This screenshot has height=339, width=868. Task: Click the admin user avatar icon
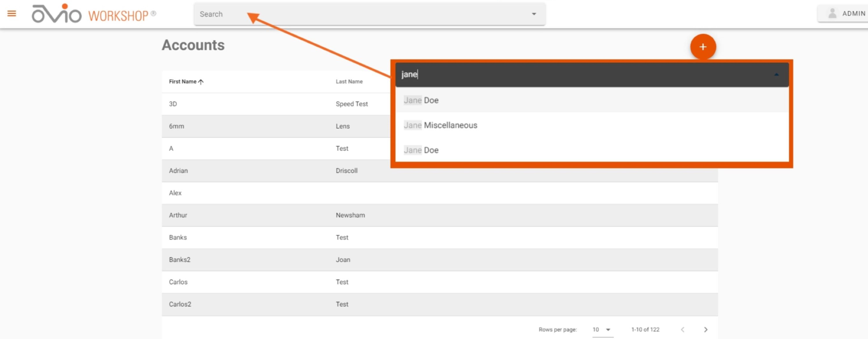(832, 13)
